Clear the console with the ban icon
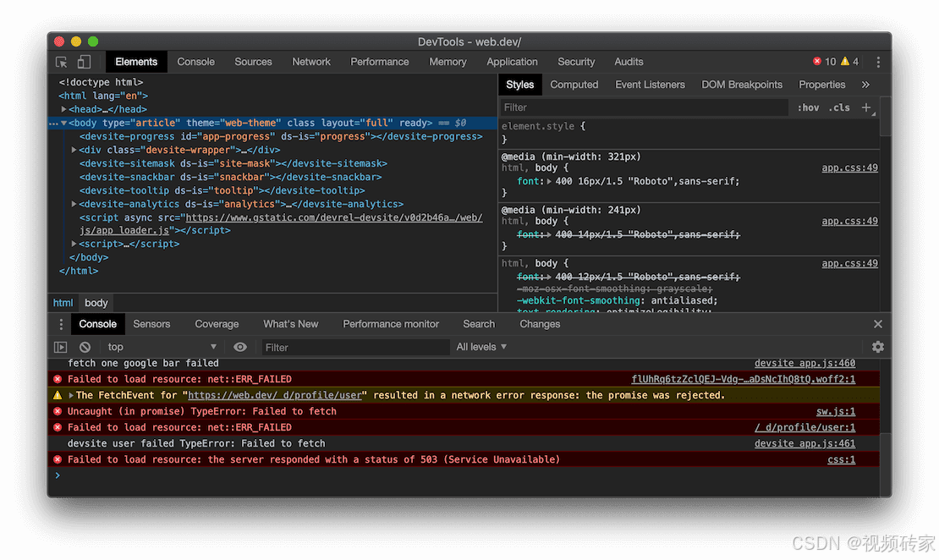 85,347
